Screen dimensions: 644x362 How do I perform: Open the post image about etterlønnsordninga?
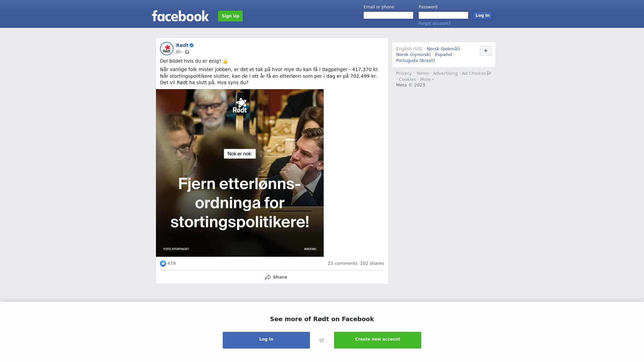pyautogui.click(x=240, y=173)
